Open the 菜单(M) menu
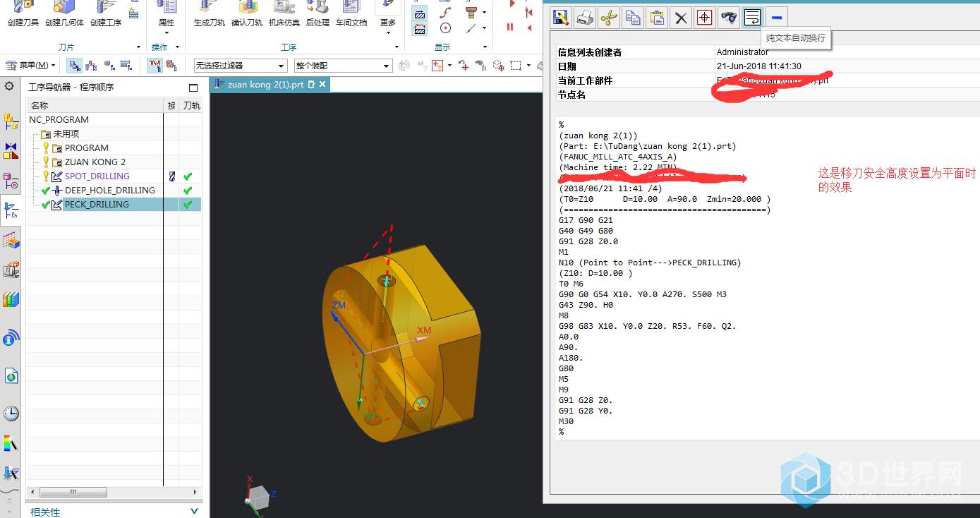 [x=31, y=66]
